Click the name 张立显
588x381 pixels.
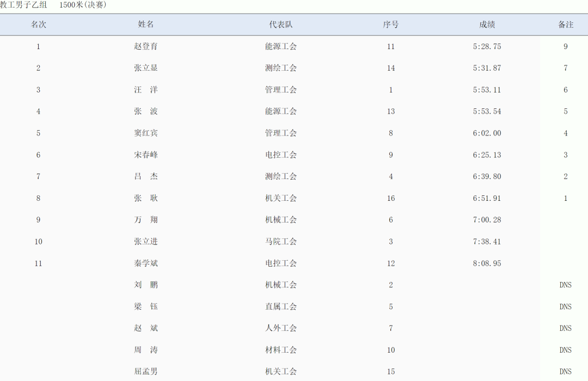click(146, 68)
